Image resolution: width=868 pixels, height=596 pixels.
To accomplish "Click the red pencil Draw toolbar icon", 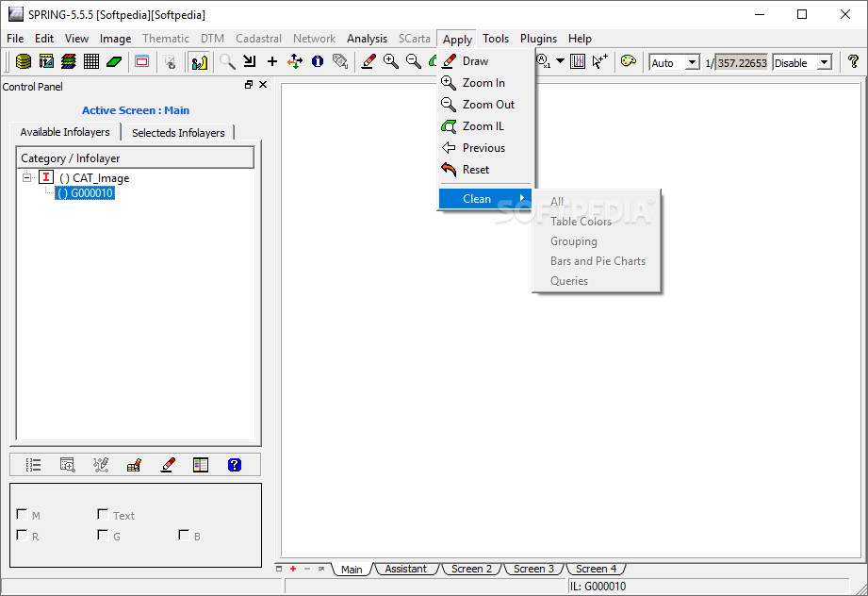I will (368, 61).
